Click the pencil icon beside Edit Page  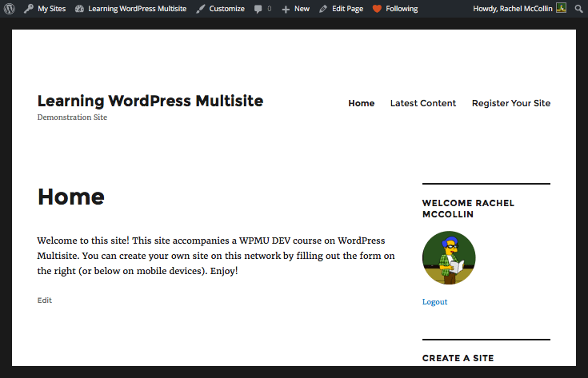[323, 9]
